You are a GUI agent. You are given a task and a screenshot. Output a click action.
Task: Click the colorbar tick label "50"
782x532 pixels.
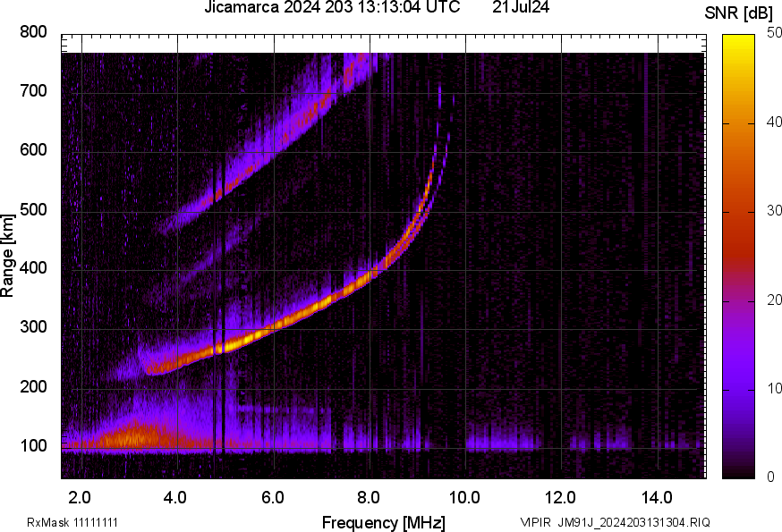click(x=774, y=33)
